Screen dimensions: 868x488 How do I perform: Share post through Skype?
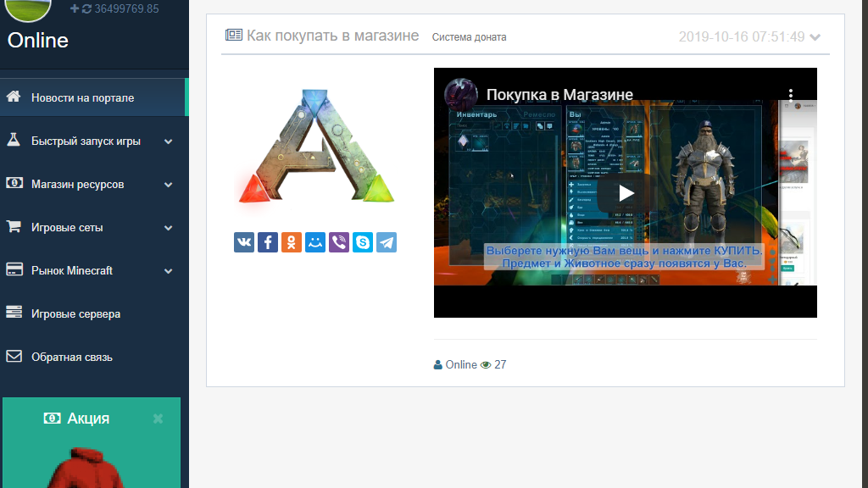pos(363,242)
